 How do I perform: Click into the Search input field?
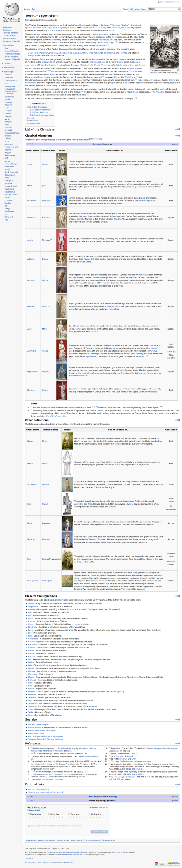coord(162,9)
